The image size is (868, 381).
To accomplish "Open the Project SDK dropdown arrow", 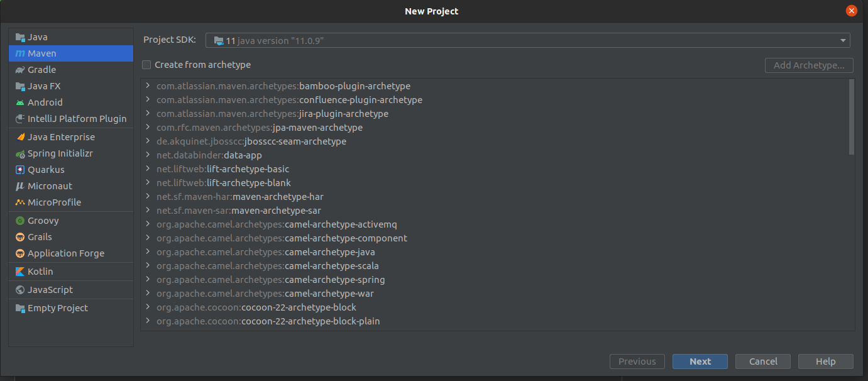I will (843, 41).
